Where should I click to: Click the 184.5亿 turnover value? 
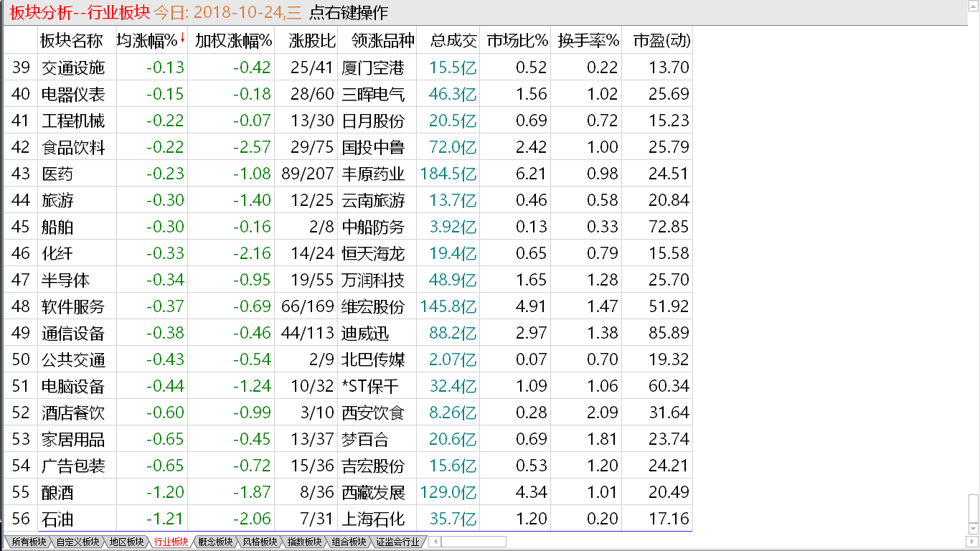click(448, 174)
